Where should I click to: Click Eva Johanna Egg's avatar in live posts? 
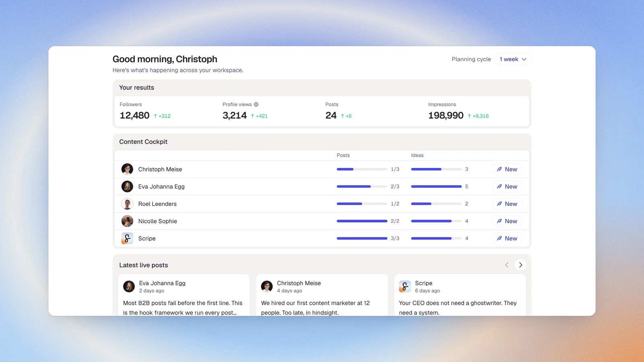tap(129, 286)
